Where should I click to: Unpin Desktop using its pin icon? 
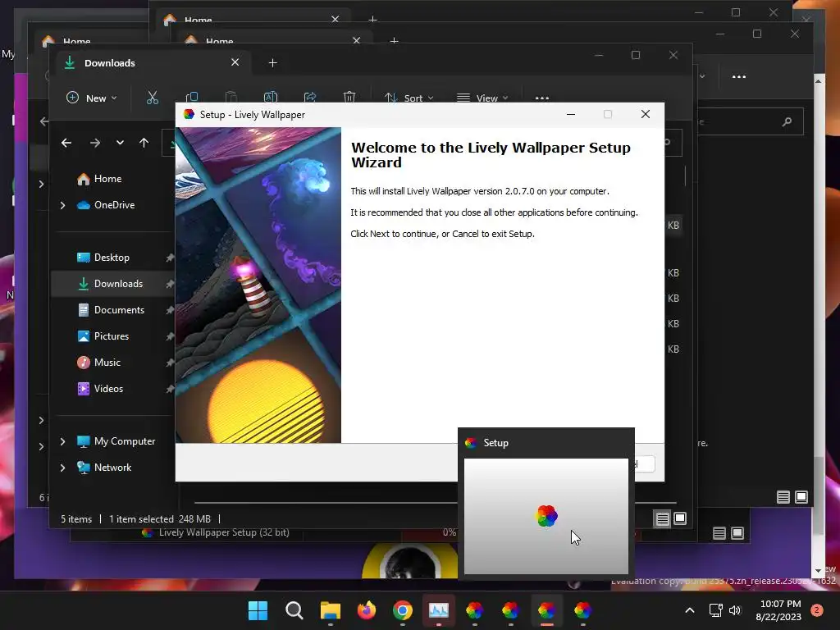(x=170, y=258)
